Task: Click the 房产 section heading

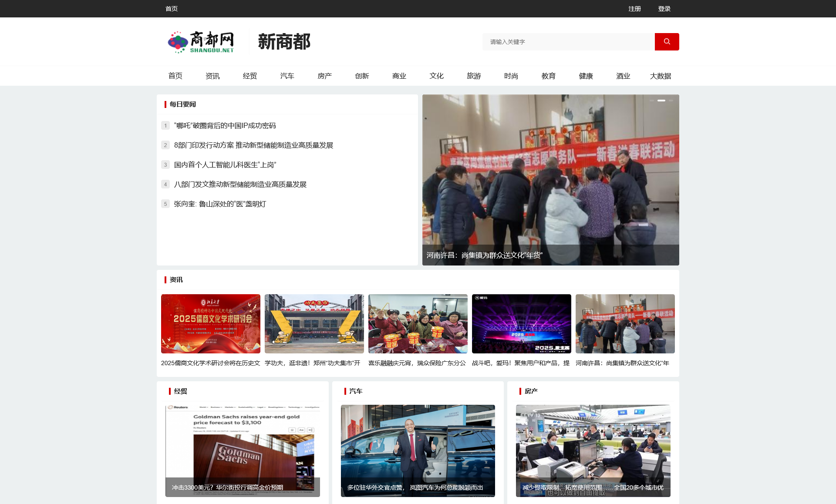Action: (531, 391)
